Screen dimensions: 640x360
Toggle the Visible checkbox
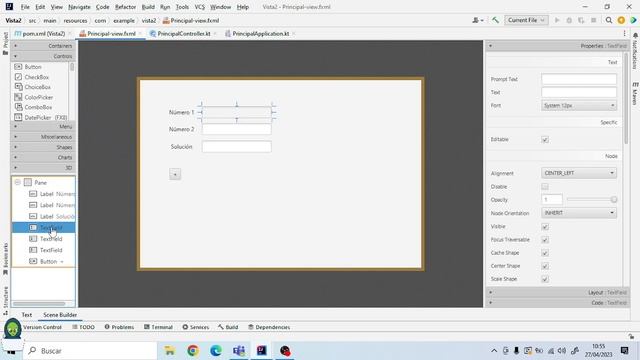pos(545,227)
